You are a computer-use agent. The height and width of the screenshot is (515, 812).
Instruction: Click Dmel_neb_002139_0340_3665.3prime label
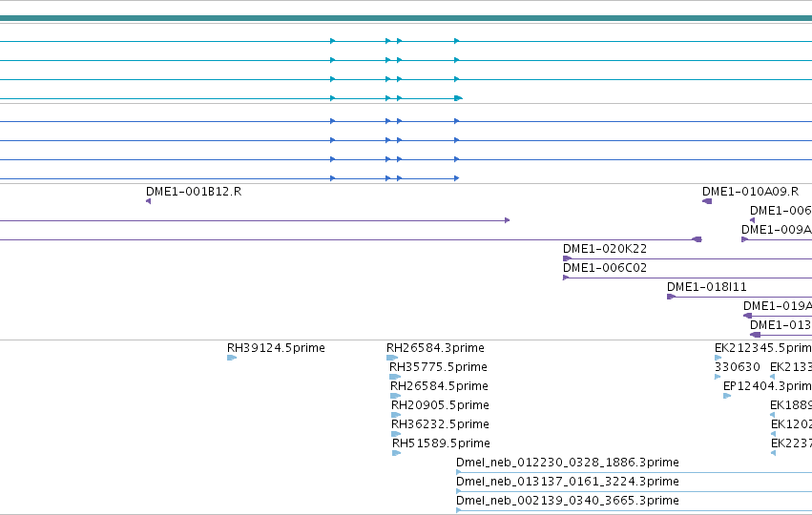click(568, 501)
